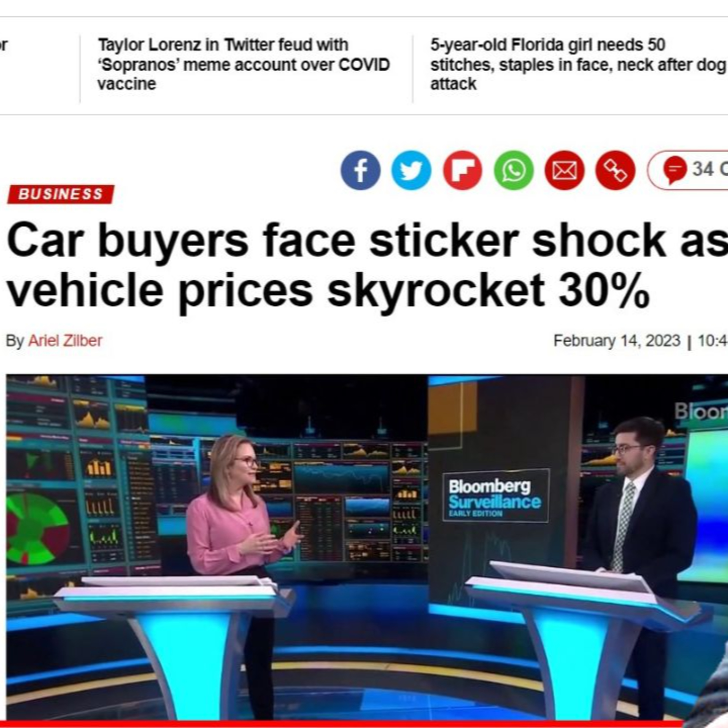728x728 pixels.
Task: Share through the green WhatsApp icon
Action: click(513, 170)
